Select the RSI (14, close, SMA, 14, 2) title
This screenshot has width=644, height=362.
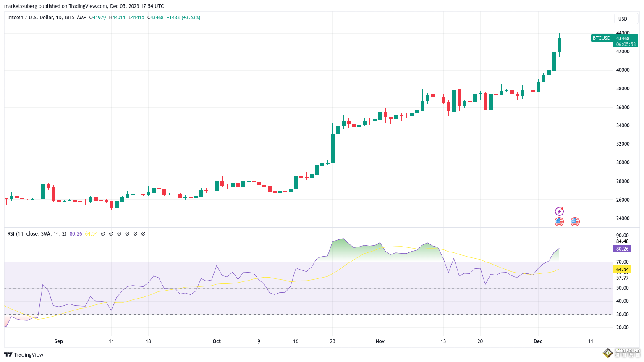click(37, 234)
